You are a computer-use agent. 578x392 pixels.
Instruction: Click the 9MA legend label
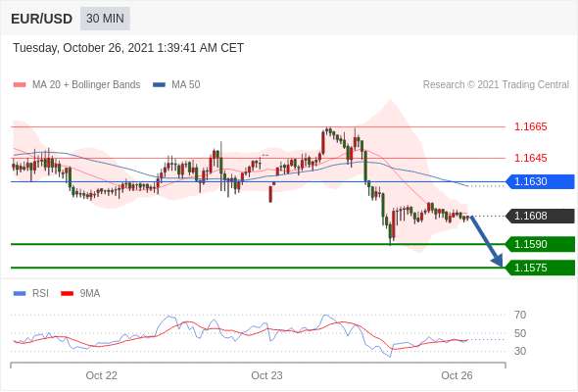coord(90,294)
